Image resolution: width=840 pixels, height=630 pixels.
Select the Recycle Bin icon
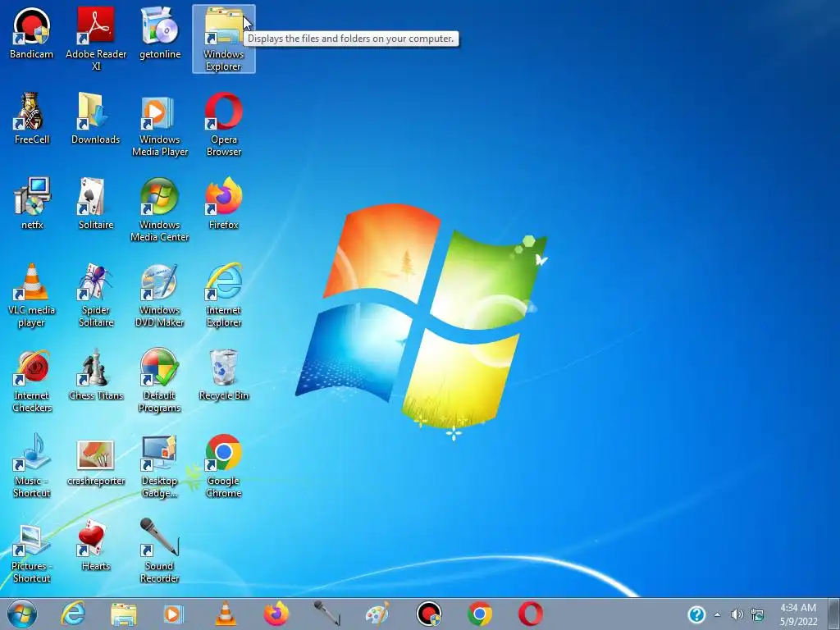(224, 374)
